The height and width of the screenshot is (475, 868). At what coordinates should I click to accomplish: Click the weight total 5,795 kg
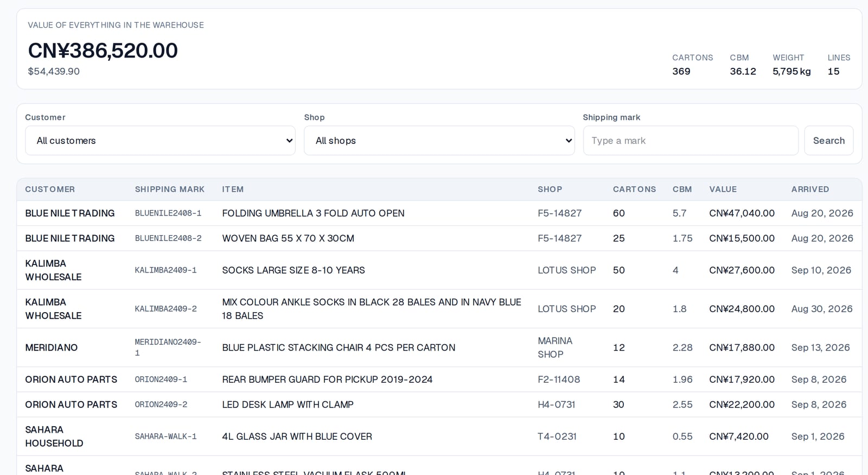tap(792, 72)
